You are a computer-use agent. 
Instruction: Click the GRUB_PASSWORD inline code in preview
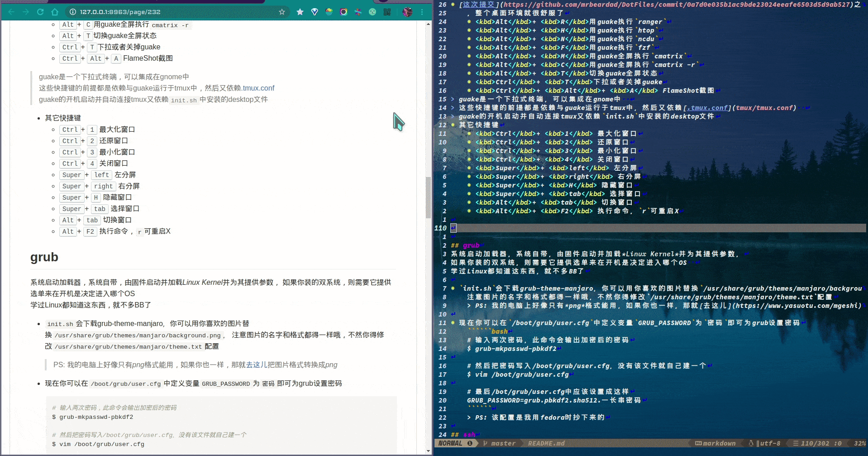point(226,384)
